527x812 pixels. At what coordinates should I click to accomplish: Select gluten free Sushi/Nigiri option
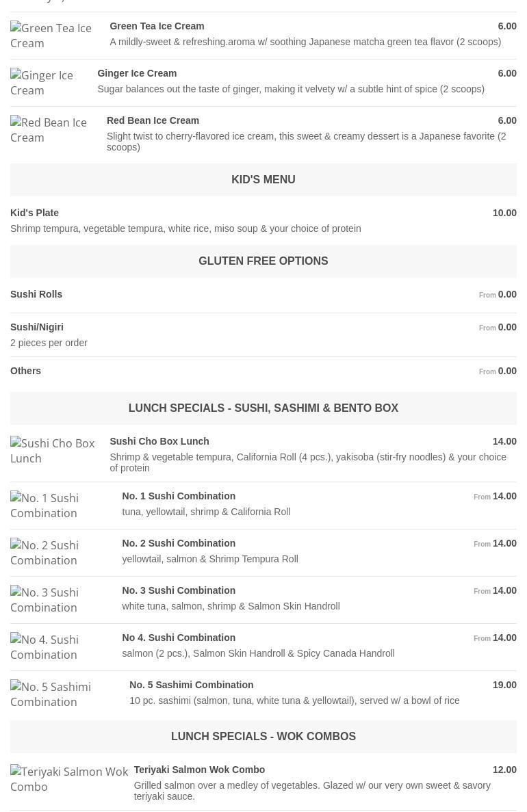(x=37, y=327)
